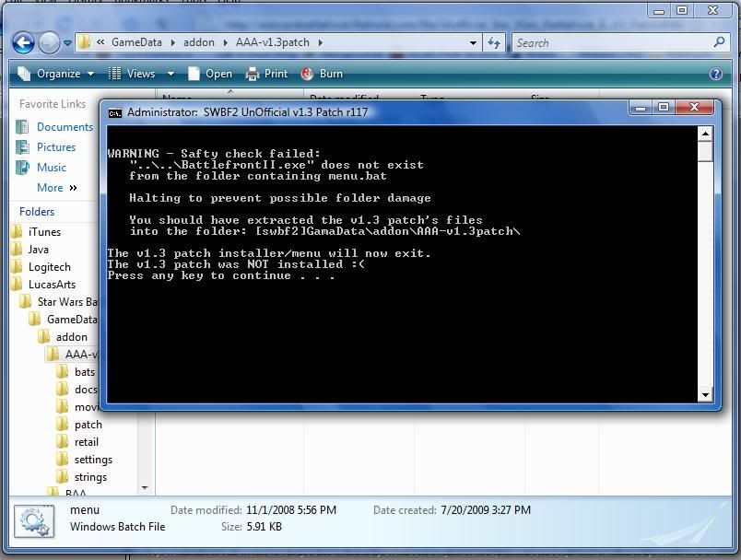Viewport: 741px width, 560px height.
Task: Select the settings folder in tree
Action: click(x=93, y=460)
